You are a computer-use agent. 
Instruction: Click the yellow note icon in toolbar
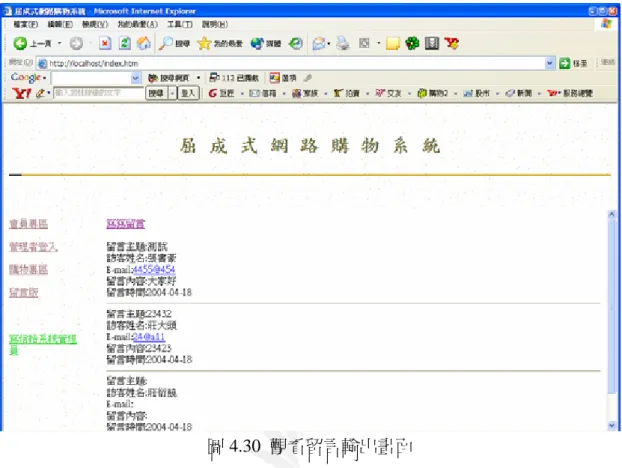392,43
